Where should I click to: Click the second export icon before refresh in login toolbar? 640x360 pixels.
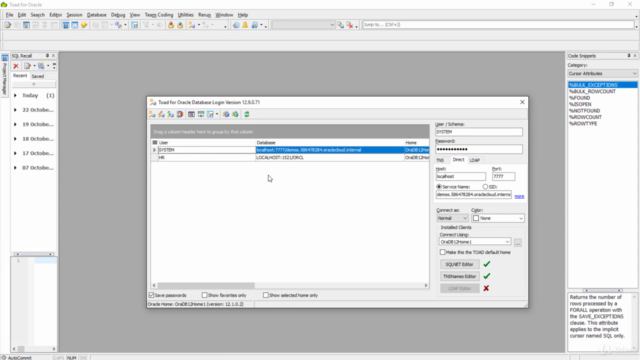click(x=236, y=114)
